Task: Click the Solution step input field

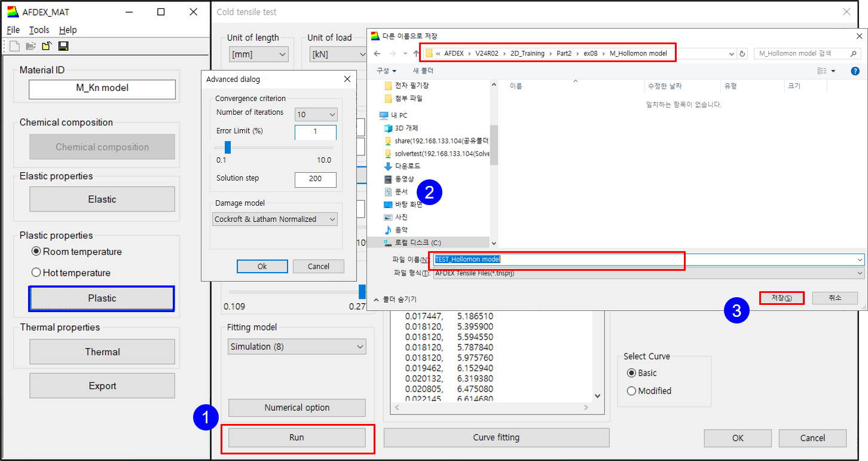Action: 316,179
